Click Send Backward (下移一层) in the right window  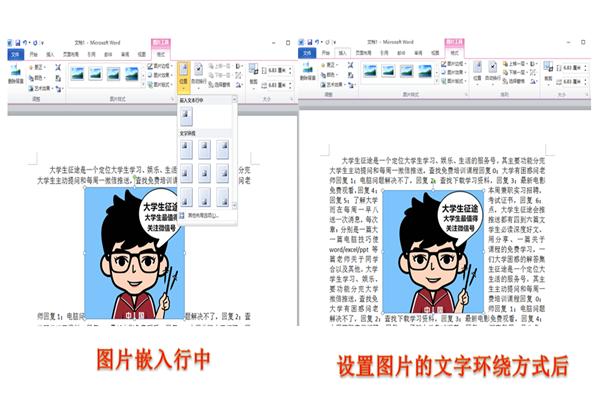[x=515, y=72]
